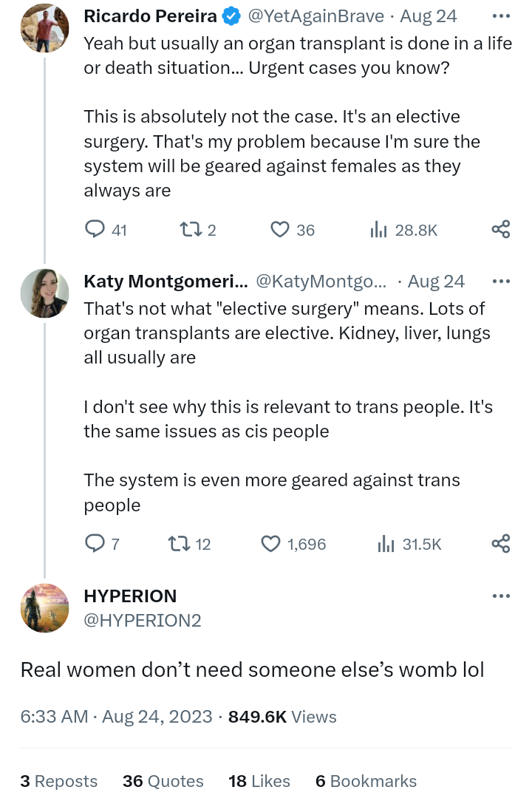Viewport: 532px width, 801px height.
Task: Open Katy Montgomerie's profile picture
Action: (x=45, y=293)
